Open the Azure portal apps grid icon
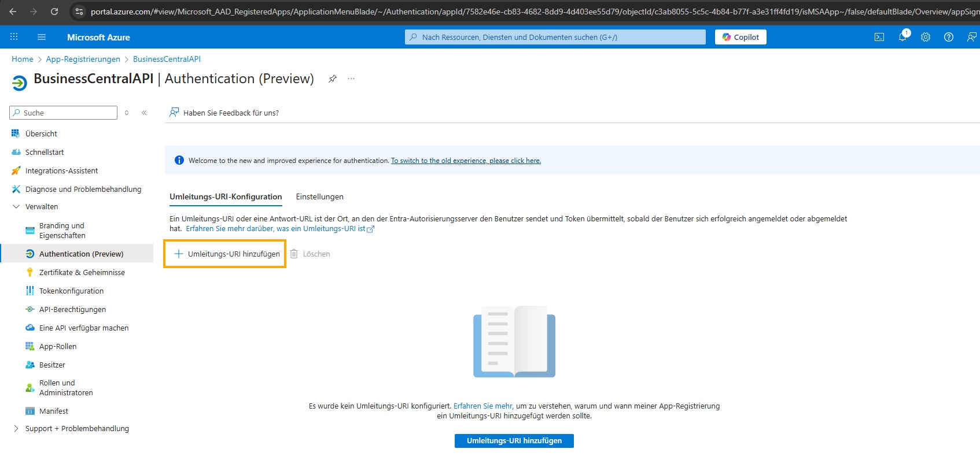Screen dimensions: 980x460 (x=14, y=37)
